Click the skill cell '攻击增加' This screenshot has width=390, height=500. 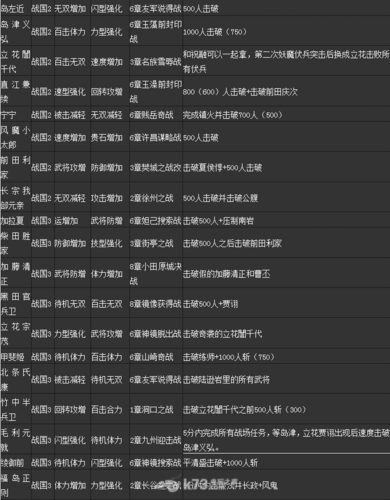(106, 198)
